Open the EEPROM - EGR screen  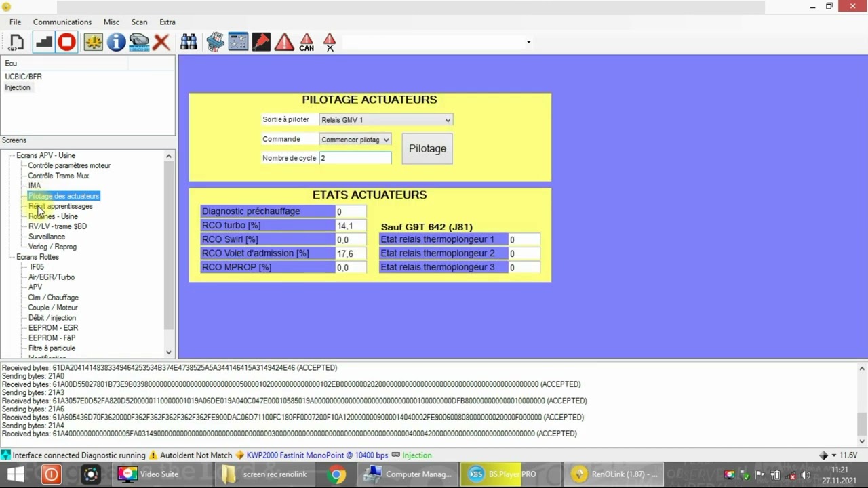53,328
